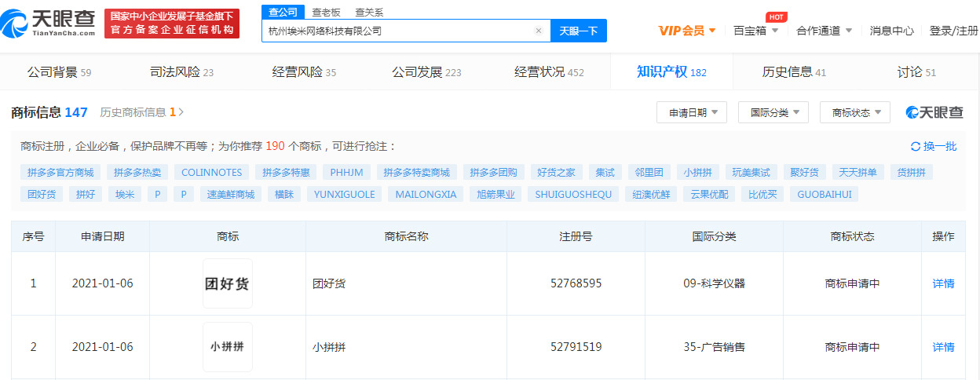Click 登录/注册 link
Viewport: 980px width, 380px height.
pos(954,31)
